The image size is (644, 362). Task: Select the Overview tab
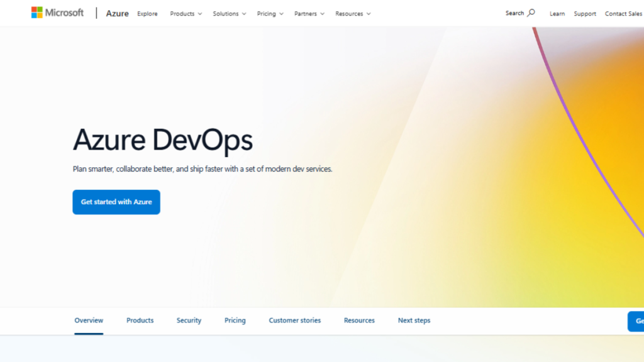(89, 321)
